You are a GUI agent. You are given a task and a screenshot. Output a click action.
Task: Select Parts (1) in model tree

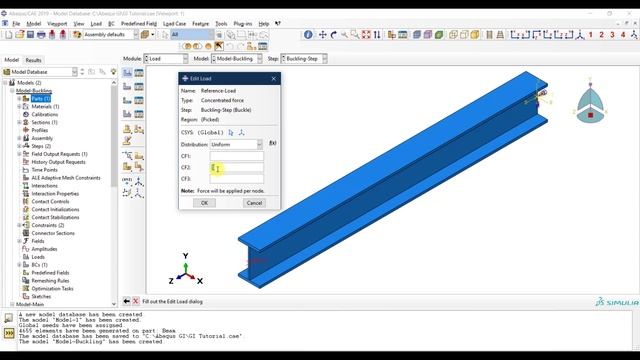pyautogui.click(x=41, y=99)
